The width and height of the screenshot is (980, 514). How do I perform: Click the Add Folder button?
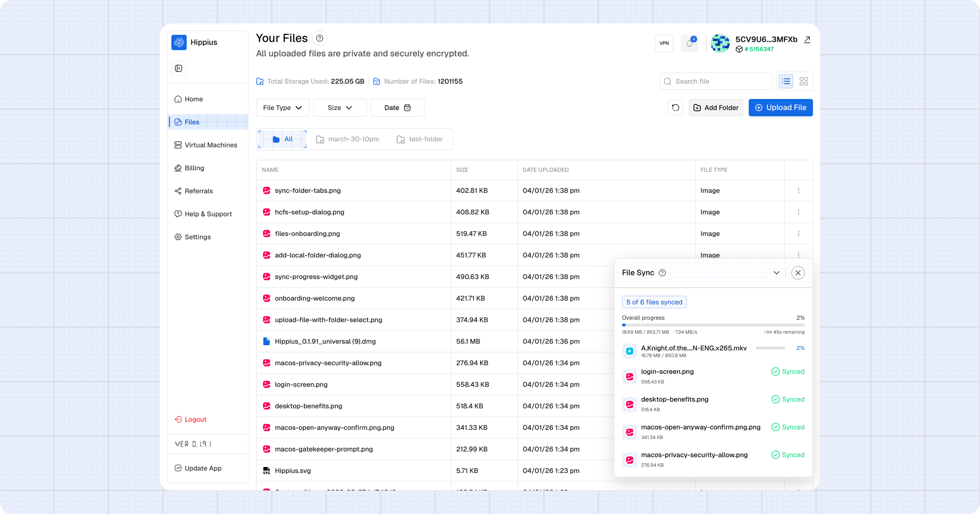point(716,108)
